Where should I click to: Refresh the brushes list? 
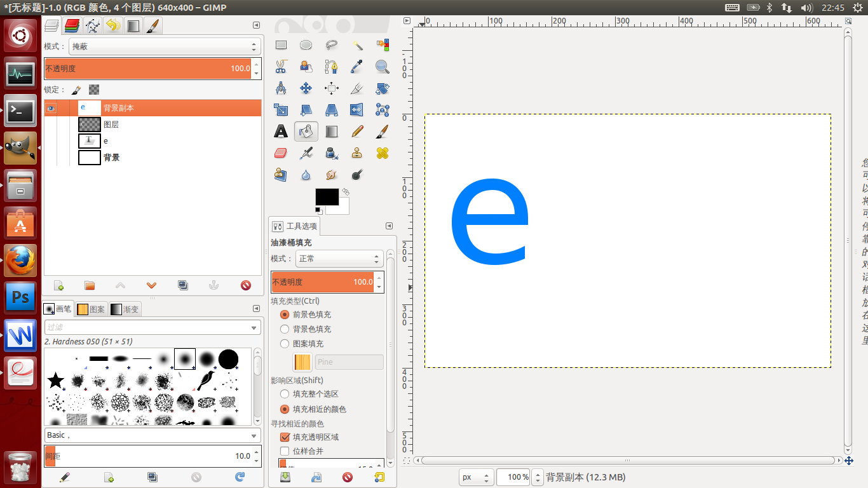pos(240,477)
